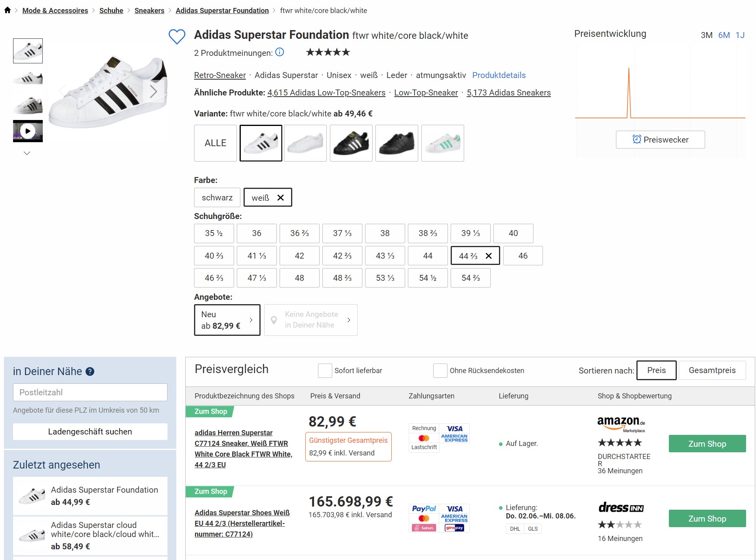Click the first white sneaker thumbnail
756x560 pixels.
pyautogui.click(x=28, y=51)
